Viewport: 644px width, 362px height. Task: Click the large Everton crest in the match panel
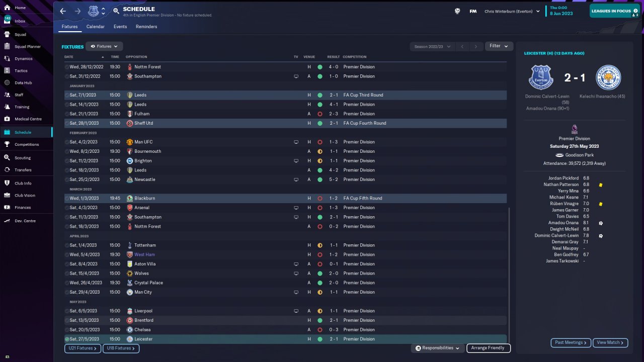click(x=541, y=77)
